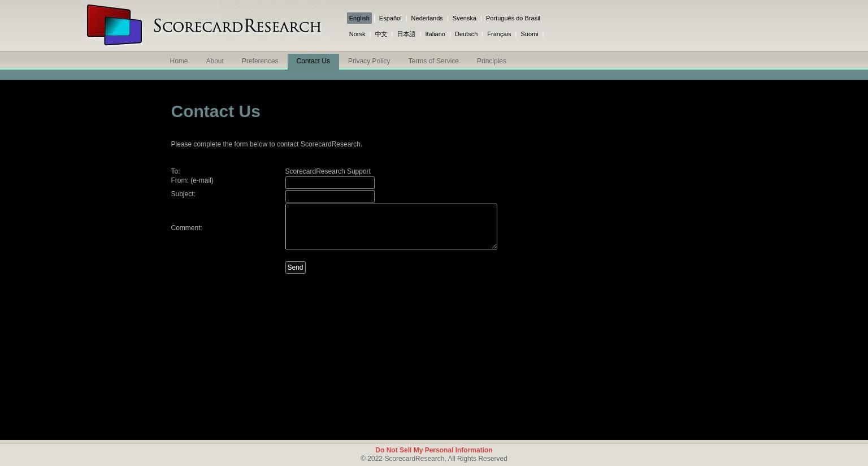Open the Terms of Service tab
Viewport: 868px width, 466px height.
click(433, 61)
